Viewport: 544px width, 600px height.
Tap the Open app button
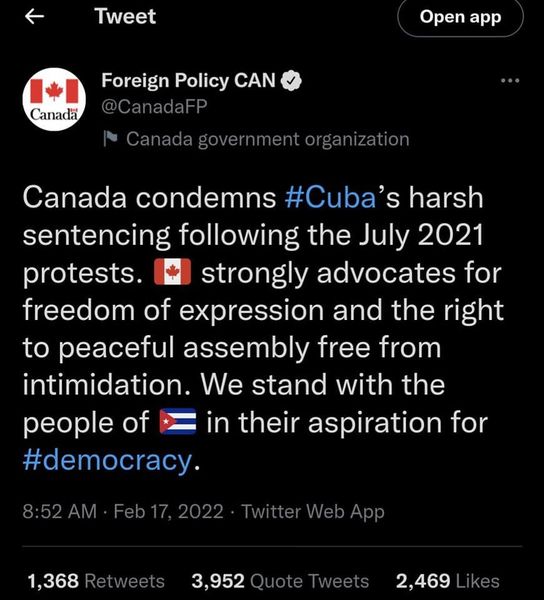click(x=460, y=18)
